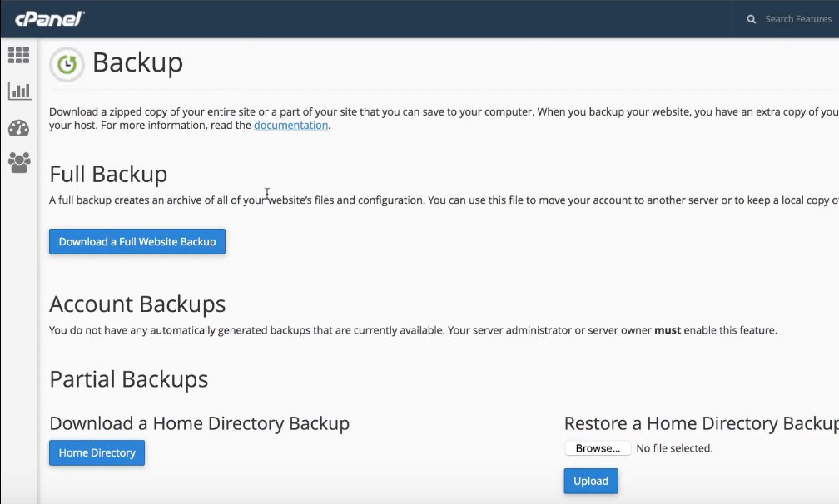Click Browse... to choose a backup file
The width and height of the screenshot is (839, 504).
(598, 448)
